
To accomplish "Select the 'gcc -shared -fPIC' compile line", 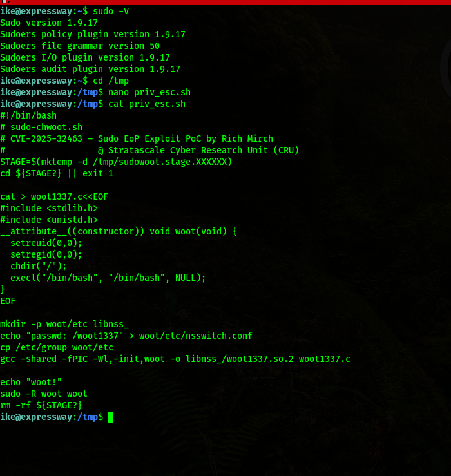I will pos(175,359).
